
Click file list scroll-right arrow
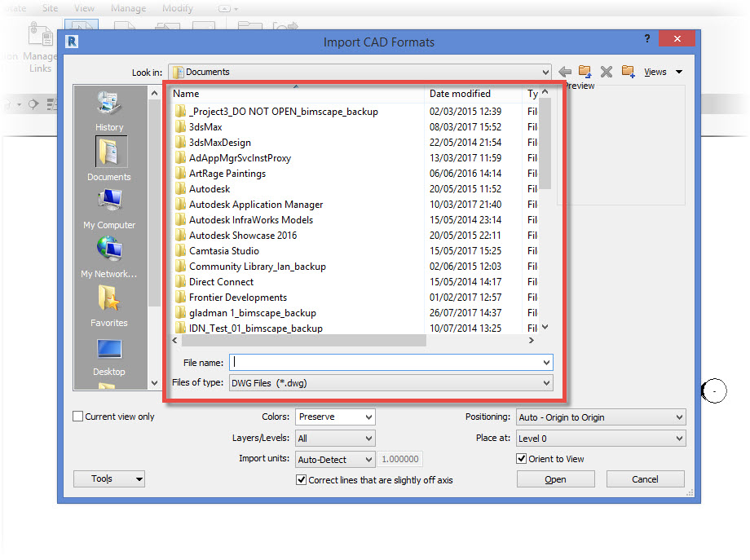click(x=531, y=341)
